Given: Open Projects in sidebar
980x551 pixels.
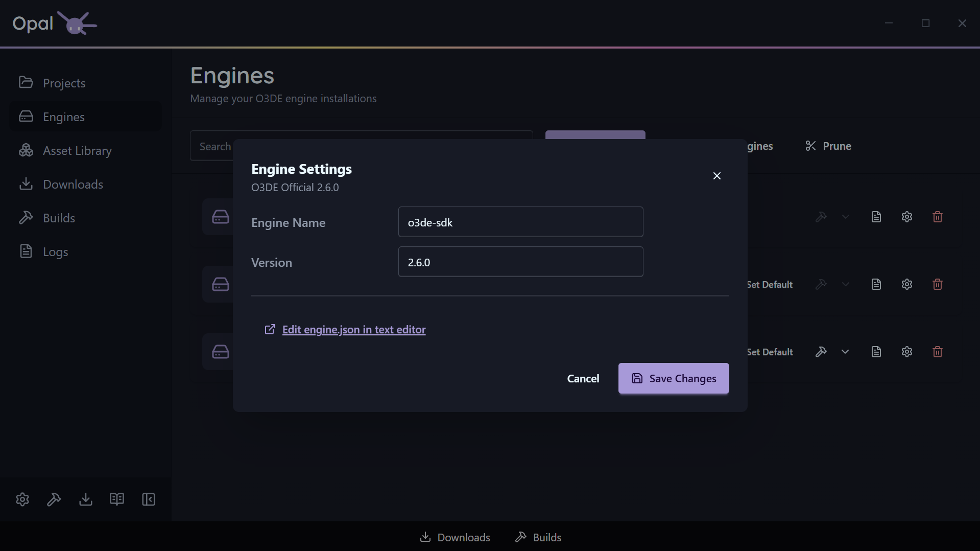Looking at the screenshot, I should (86, 83).
